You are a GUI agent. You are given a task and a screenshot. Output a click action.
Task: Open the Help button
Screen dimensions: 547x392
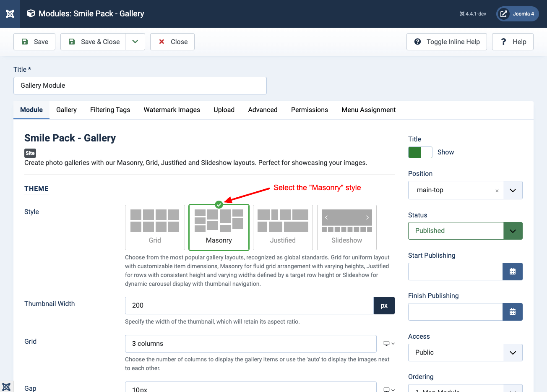[x=513, y=42]
